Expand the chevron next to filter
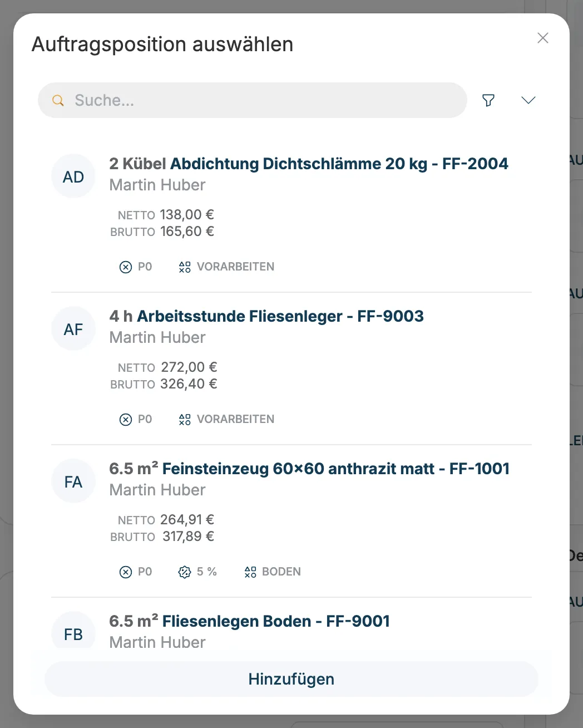The width and height of the screenshot is (583, 728). point(528,100)
